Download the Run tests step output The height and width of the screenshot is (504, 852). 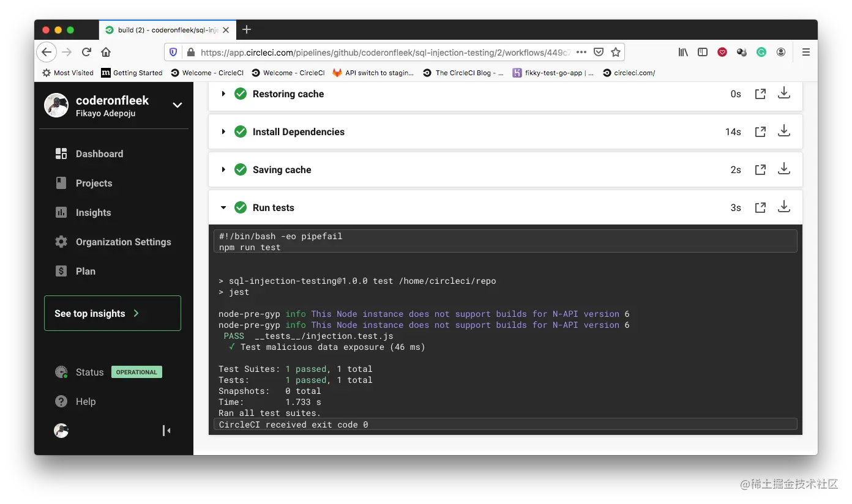pos(784,207)
